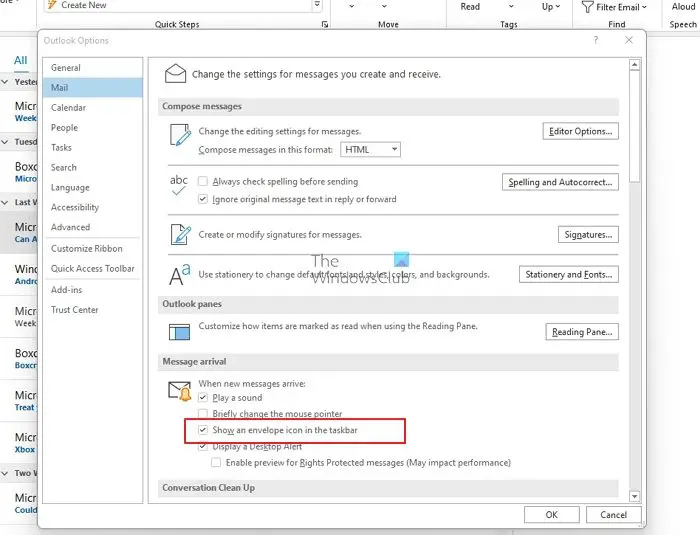The height and width of the screenshot is (535, 700).
Task: Uncheck Ignore original message text in reply
Action: coord(203,199)
